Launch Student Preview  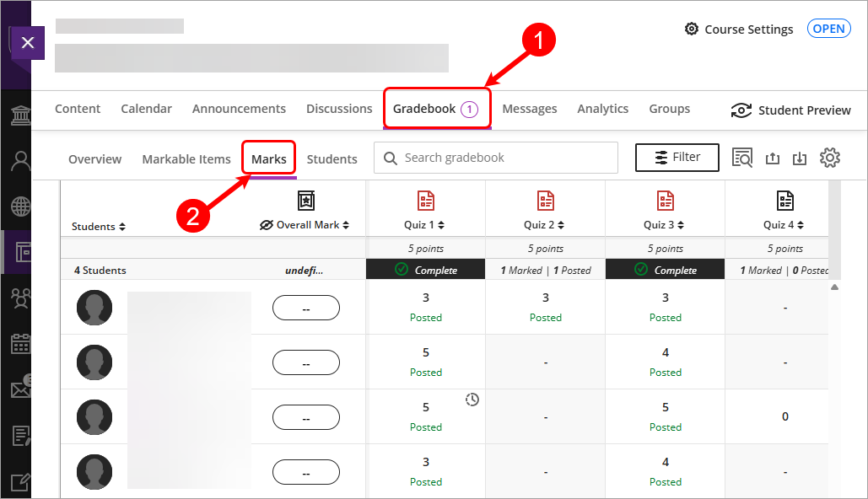[x=790, y=110]
